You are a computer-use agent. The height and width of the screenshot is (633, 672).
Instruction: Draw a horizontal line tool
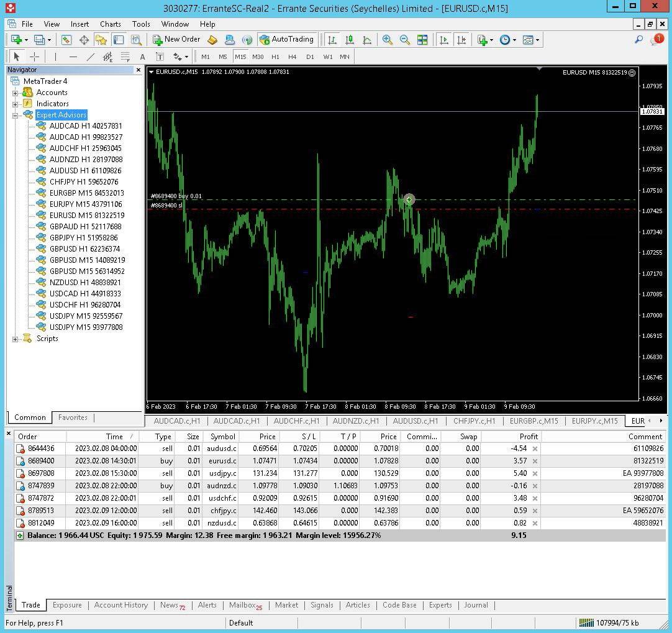click(x=73, y=57)
